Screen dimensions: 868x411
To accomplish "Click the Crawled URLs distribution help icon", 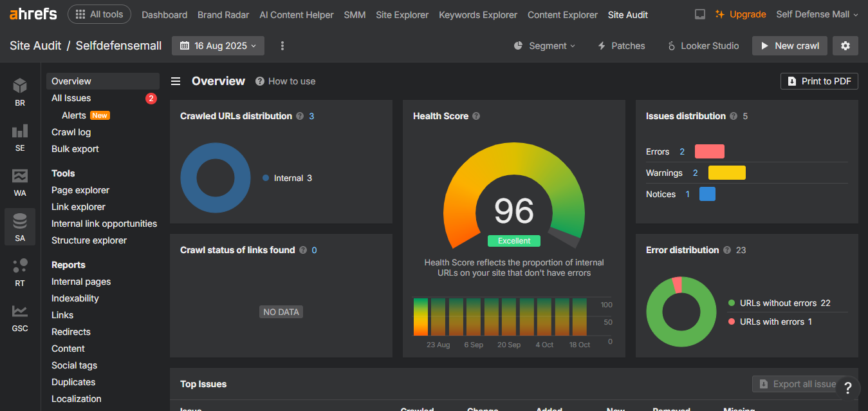I will coord(300,116).
